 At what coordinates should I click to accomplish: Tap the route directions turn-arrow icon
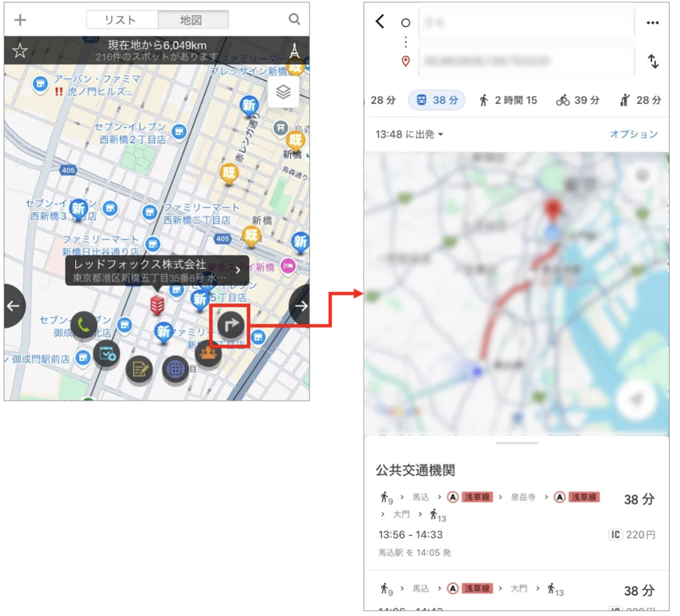(x=230, y=324)
